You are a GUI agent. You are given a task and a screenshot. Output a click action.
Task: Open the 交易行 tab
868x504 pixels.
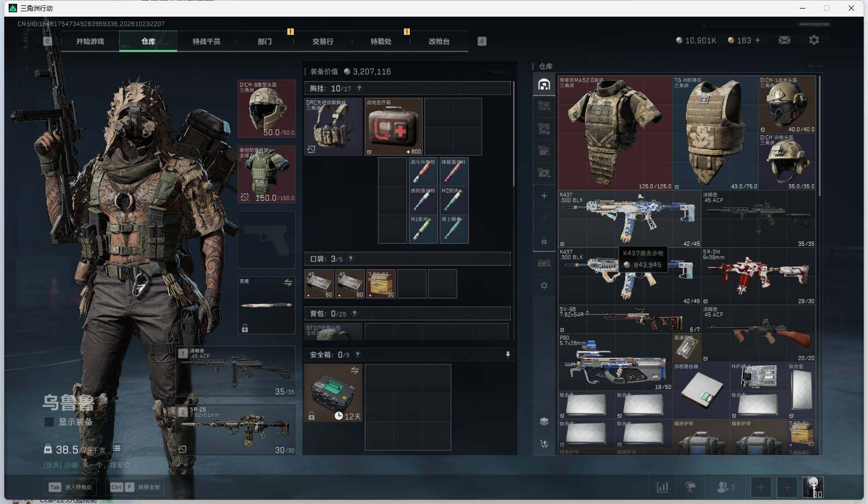click(x=323, y=41)
